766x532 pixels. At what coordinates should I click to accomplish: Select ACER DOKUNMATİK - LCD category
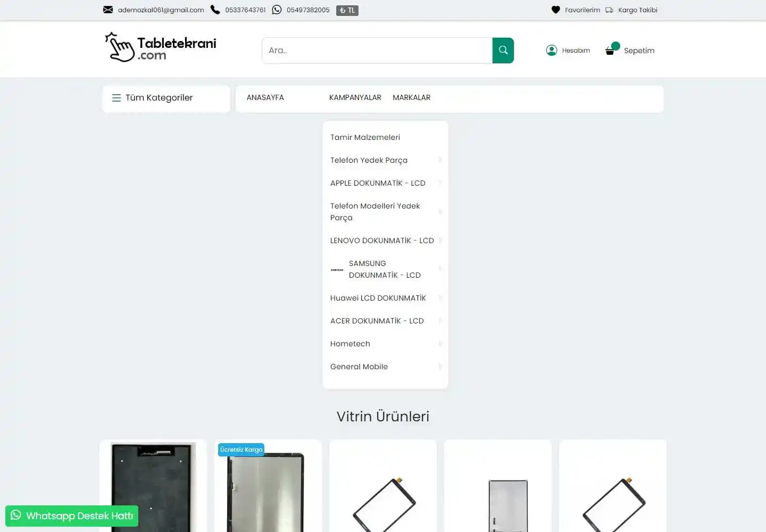click(377, 321)
